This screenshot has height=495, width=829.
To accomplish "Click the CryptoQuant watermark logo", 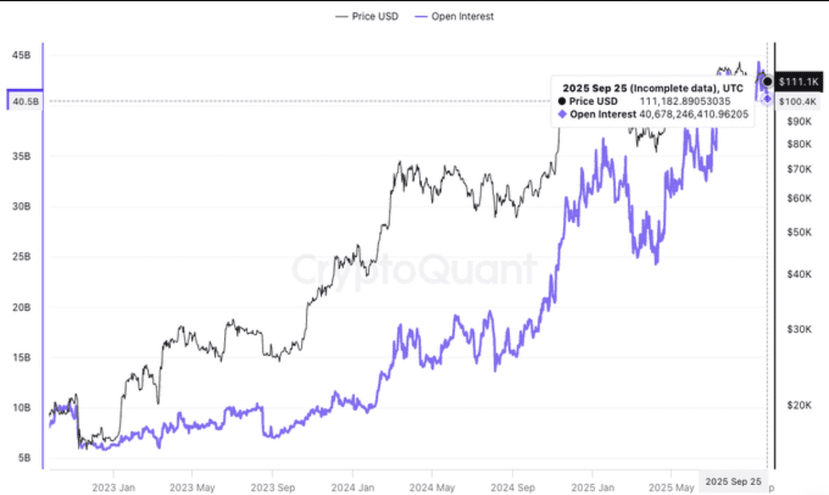I will click(x=412, y=270).
